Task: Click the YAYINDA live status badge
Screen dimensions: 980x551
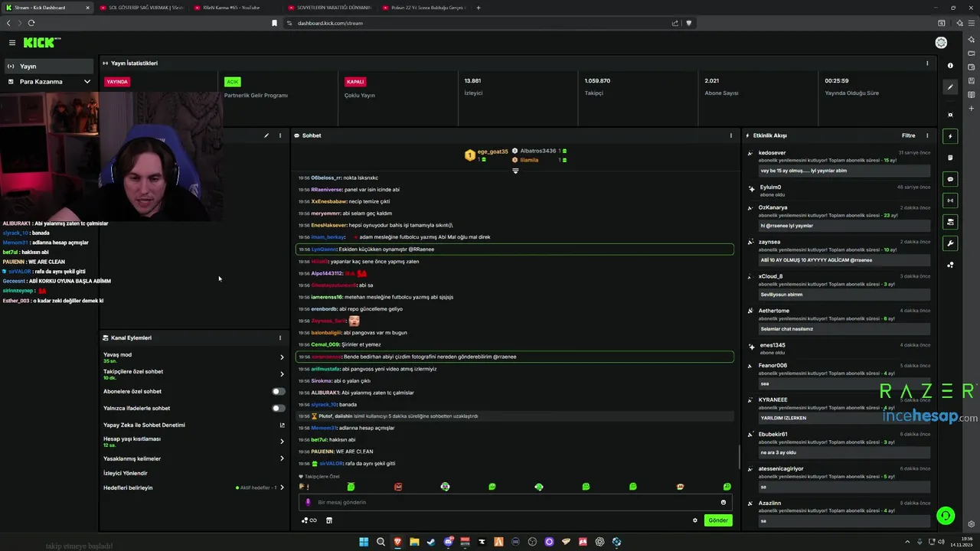Action: (117, 82)
